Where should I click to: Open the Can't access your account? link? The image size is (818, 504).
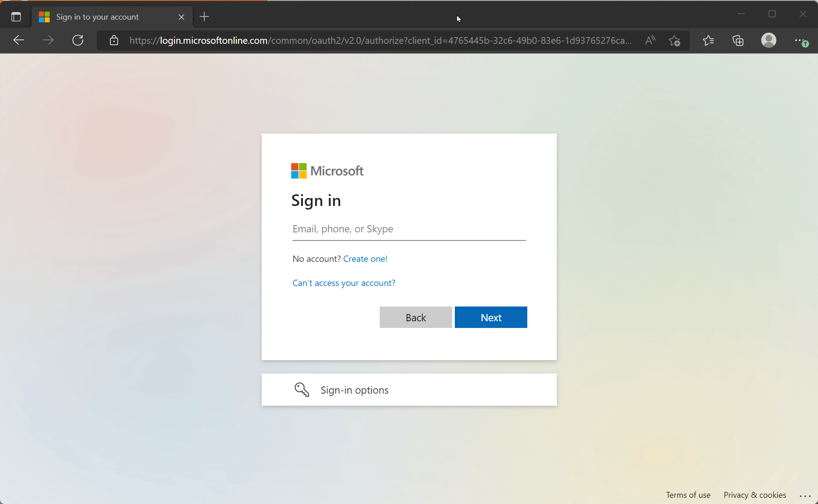click(x=344, y=283)
